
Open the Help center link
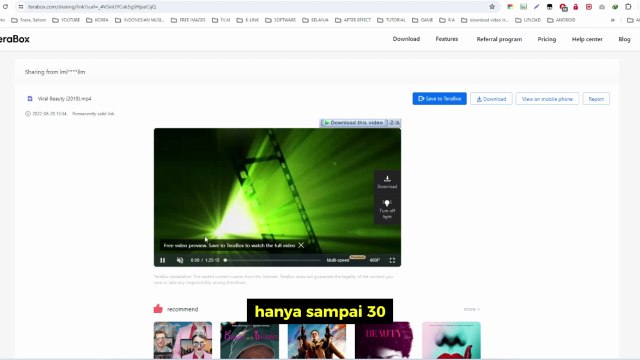pyautogui.click(x=587, y=39)
